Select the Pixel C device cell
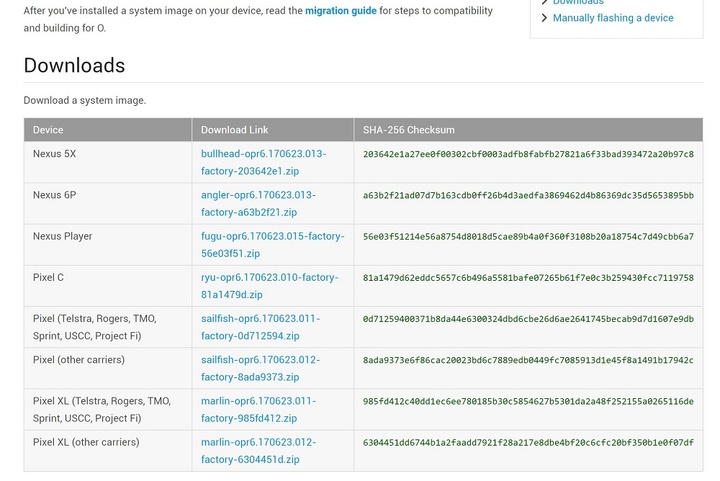720x481 pixels. click(108, 286)
